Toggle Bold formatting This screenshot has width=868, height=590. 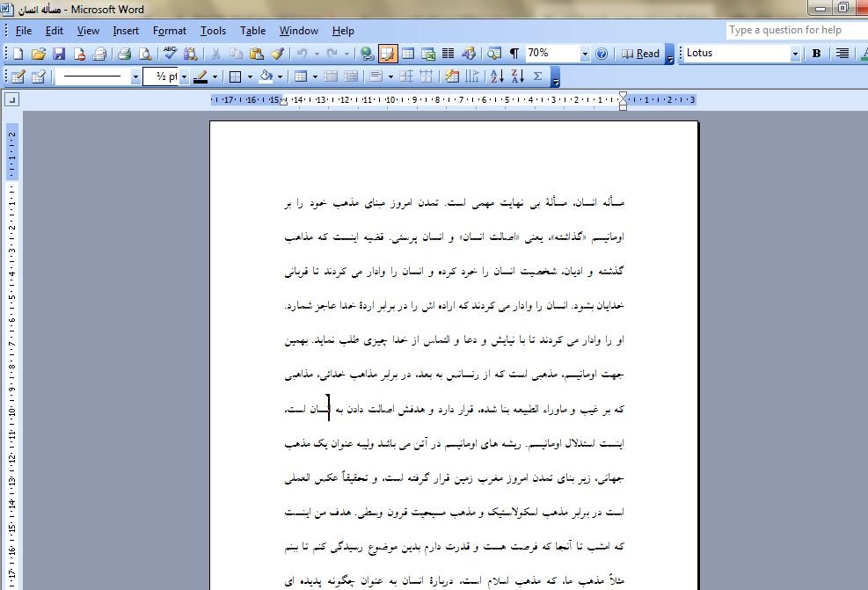point(816,54)
